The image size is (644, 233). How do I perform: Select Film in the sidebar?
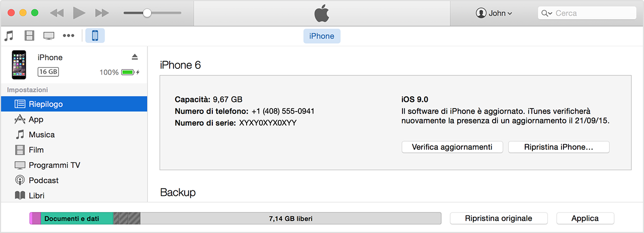pos(73,150)
